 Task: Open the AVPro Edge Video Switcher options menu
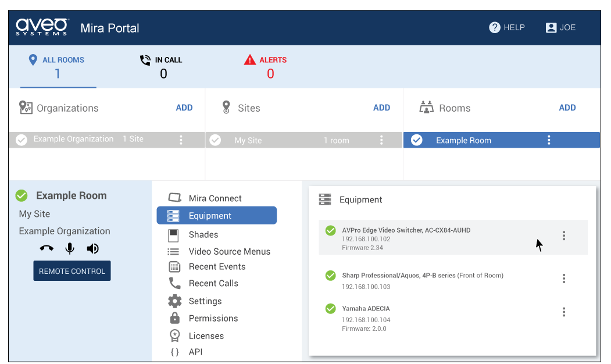coord(563,235)
